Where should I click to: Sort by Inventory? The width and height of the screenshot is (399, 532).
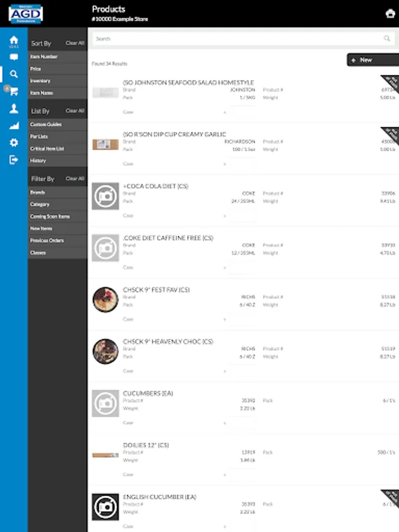57,81
